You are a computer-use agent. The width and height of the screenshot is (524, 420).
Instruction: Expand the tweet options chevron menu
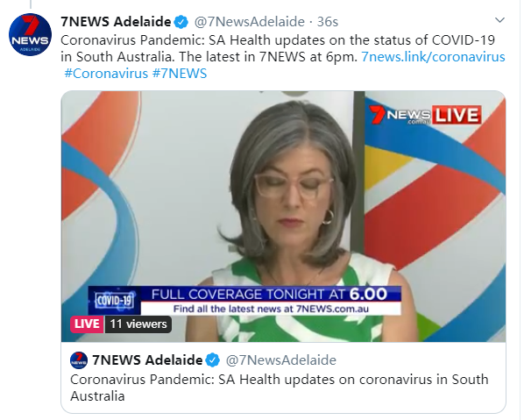pyautogui.click(x=499, y=20)
